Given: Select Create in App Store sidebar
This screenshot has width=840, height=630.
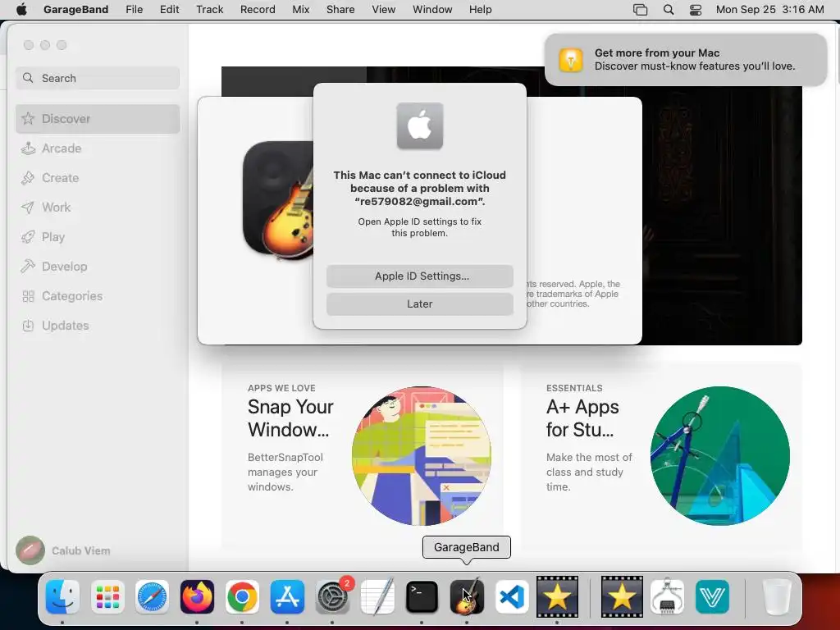Looking at the screenshot, I should tap(98, 178).
